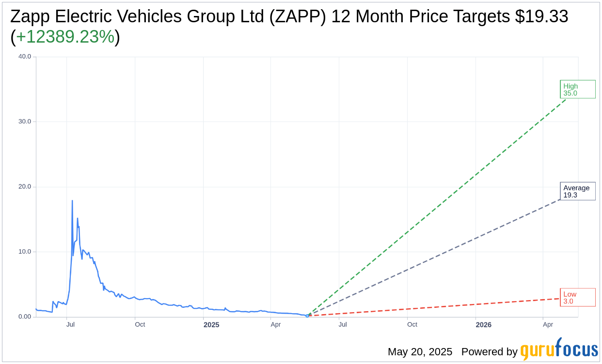Viewport: 602px width, 364px height.
Task: Click the chart title mentioning Zapp Electric Vehicles
Action: click(x=289, y=27)
